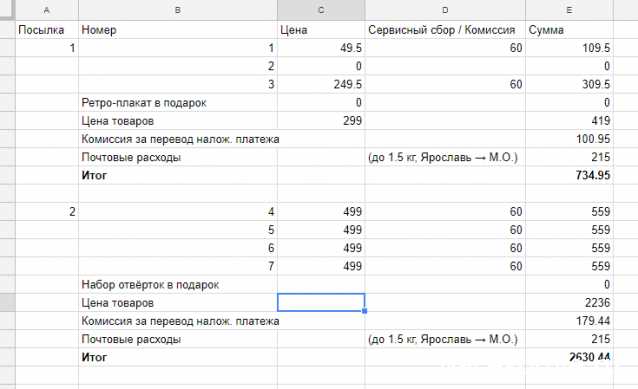Select column E header
The width and height of the screenshot is (638, 389).
[x=569, y=10]
